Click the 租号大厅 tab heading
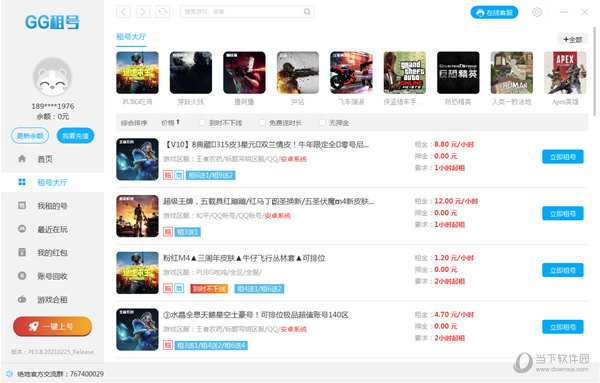The width and height of the screenshot is (600, 383). point(131,37)
